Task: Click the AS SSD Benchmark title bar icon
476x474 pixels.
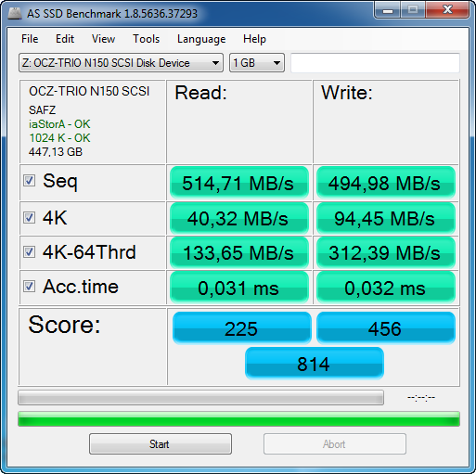Action: tap(15, 13)
